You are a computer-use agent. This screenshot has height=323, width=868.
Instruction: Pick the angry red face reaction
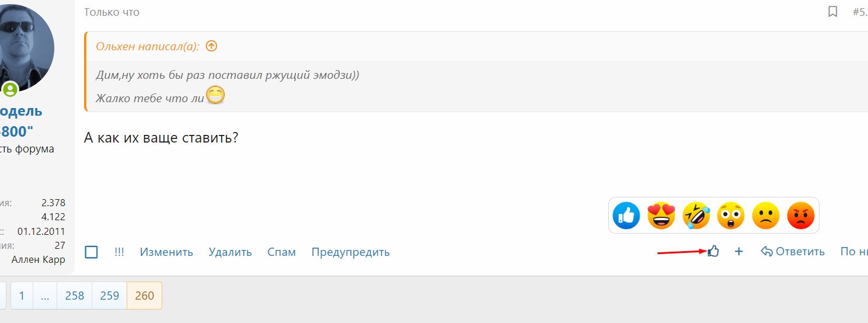[x=801, y=216]
